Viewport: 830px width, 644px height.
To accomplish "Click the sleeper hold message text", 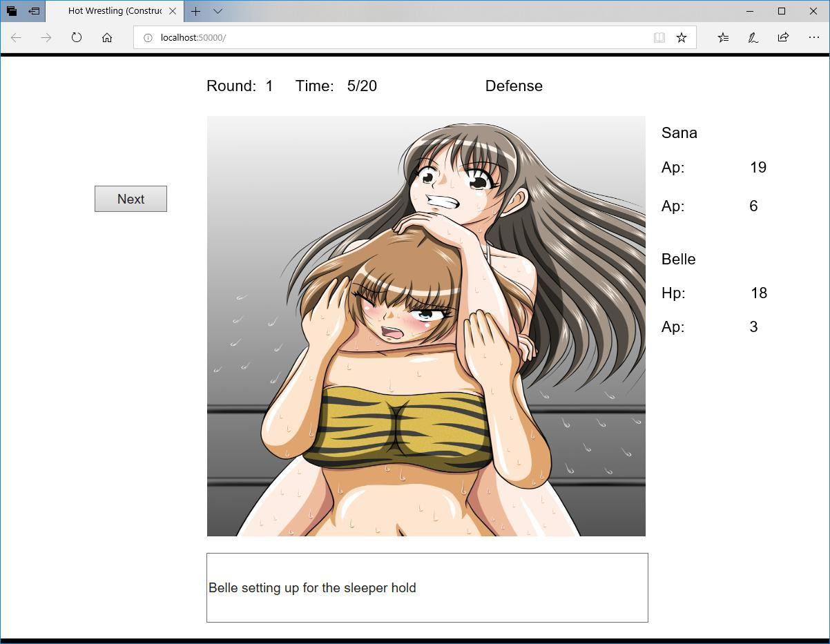I will pos(312,587).
